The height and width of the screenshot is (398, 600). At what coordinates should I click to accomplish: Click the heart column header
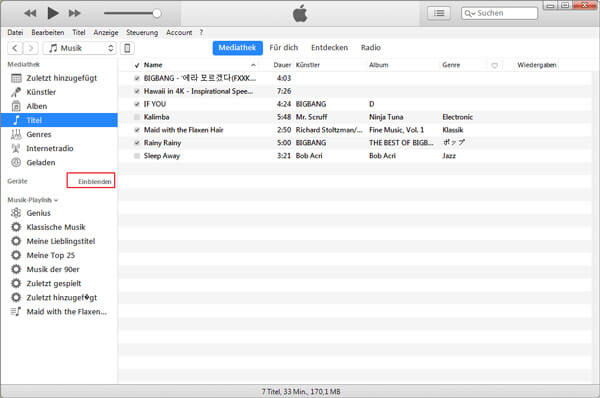494,65
